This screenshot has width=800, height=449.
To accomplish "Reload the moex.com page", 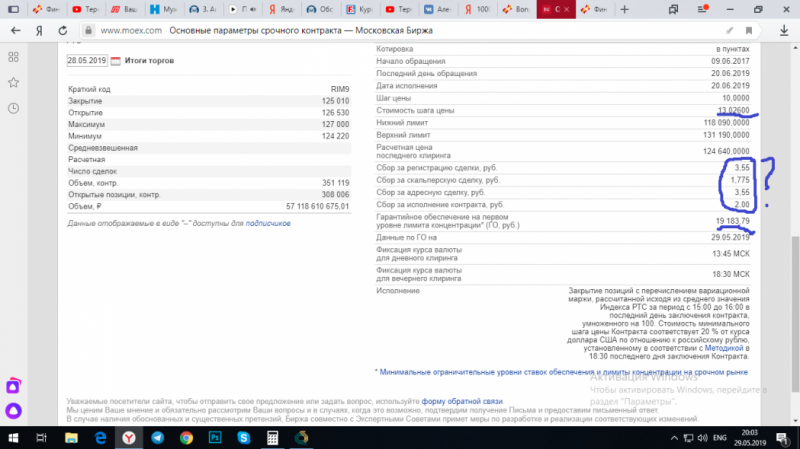I will coord(63,31).
